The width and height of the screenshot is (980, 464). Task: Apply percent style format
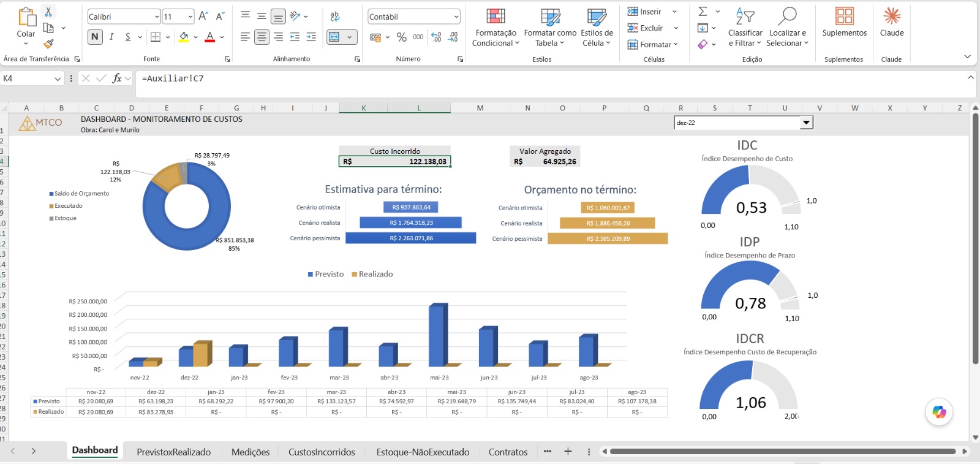[402, 37]
